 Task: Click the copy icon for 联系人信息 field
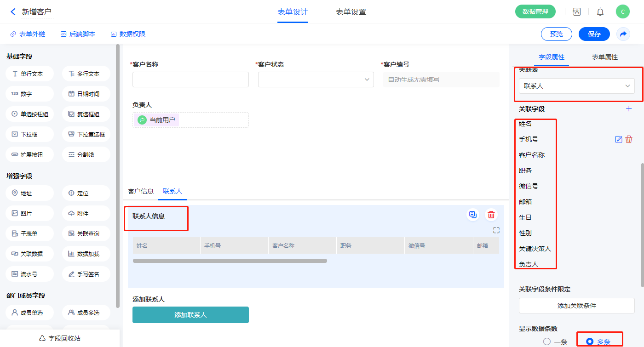(x=472, y=215)
